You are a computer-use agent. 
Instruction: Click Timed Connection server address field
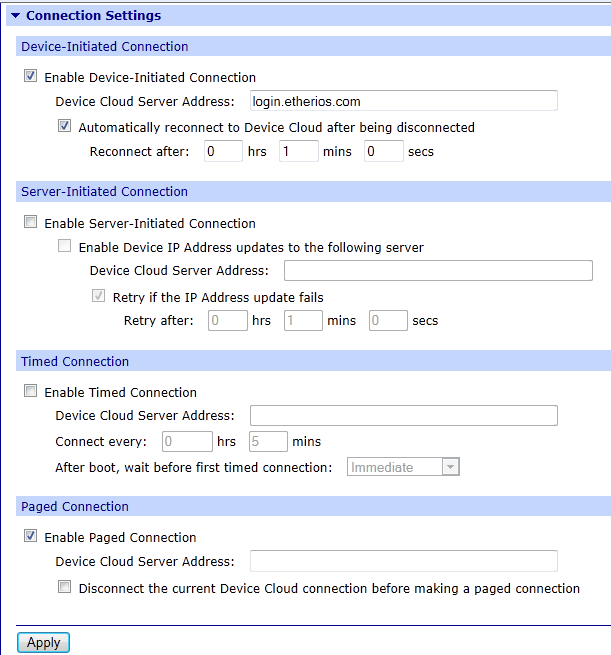[403, 416]
